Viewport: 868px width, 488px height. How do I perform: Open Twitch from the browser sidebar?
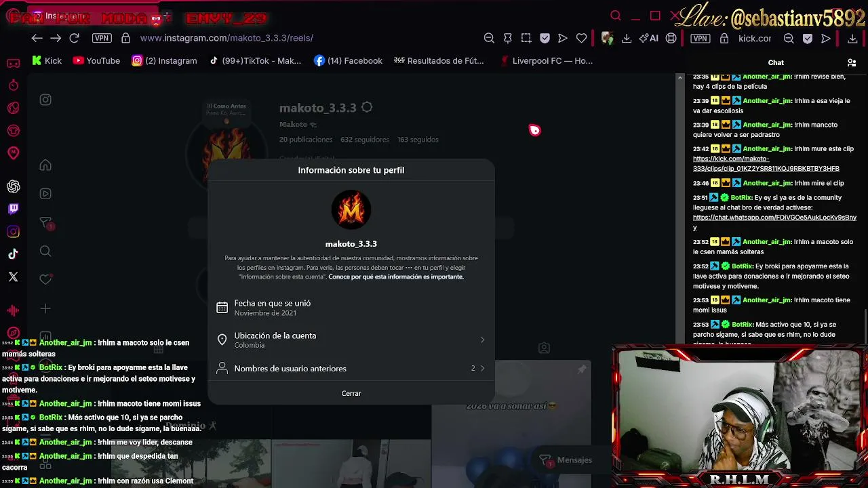point(14,209)
